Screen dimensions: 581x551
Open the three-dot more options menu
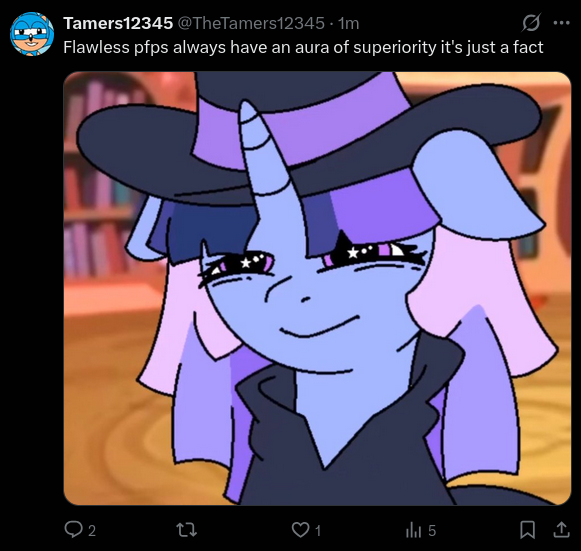[561, 23]
